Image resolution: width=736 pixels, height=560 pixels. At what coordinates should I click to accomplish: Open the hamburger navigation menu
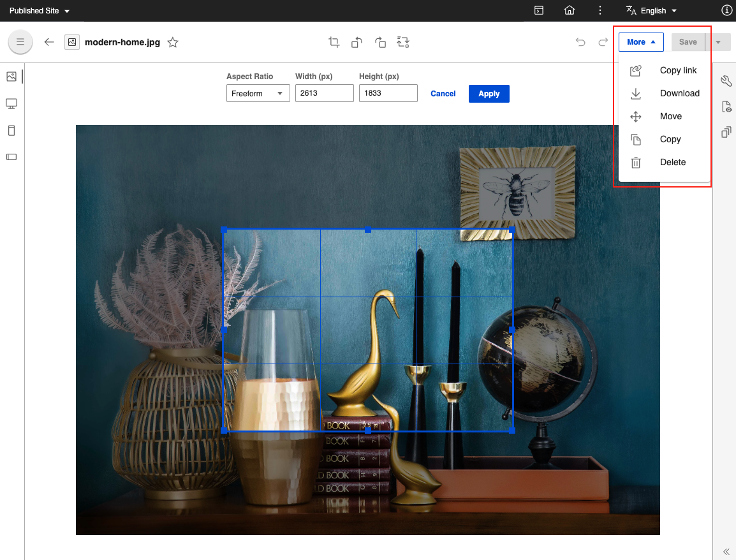[x=20, y=42]
